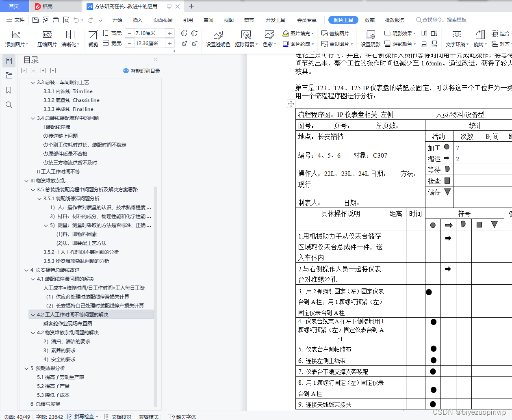Collapse the 3.5.1 装配线停滞问题分析 node
The height and width of the screenshot is (420, 512).
(x=39, y=199)
